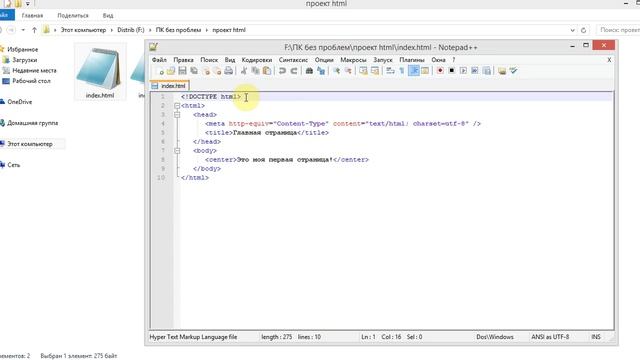
Task: Switch to Поделиться ribbon tab in Explorer
Action: click(x=73, y=16)
